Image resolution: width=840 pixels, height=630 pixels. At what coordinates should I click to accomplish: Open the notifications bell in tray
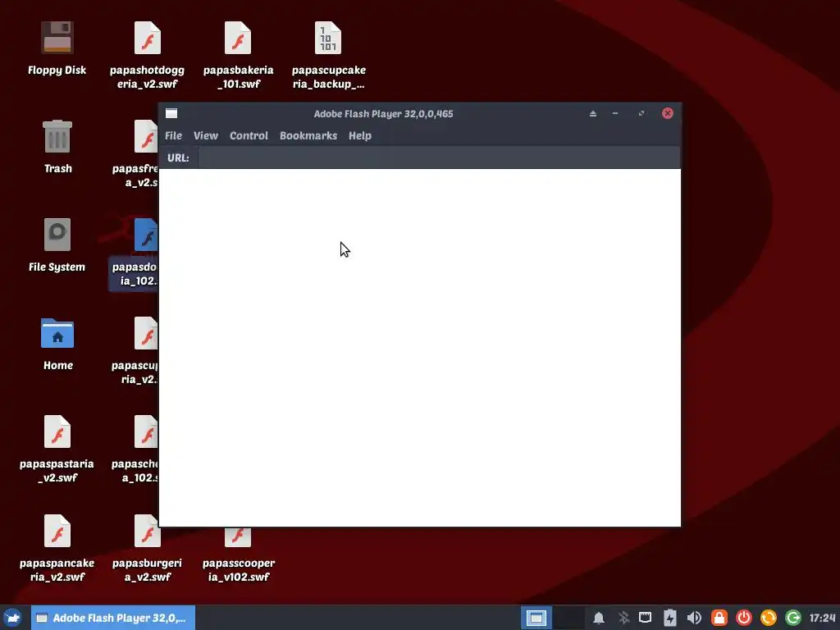[598, 618]
